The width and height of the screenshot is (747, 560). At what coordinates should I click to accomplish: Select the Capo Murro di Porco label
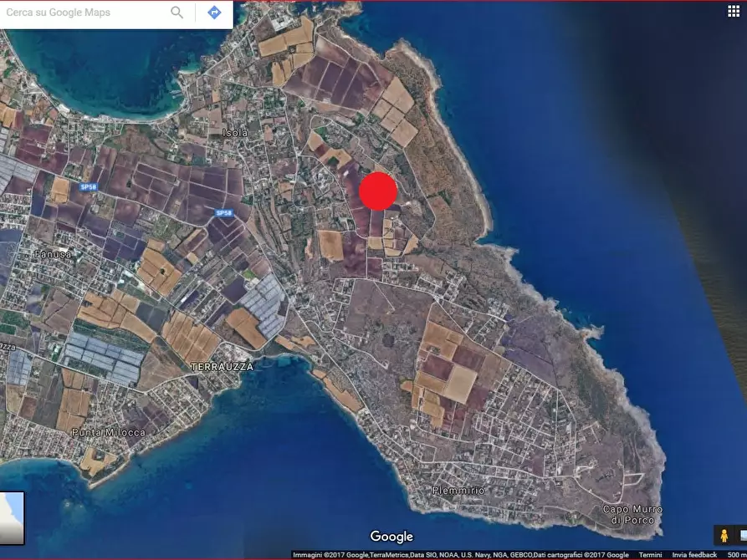click(x=632, y=512)
